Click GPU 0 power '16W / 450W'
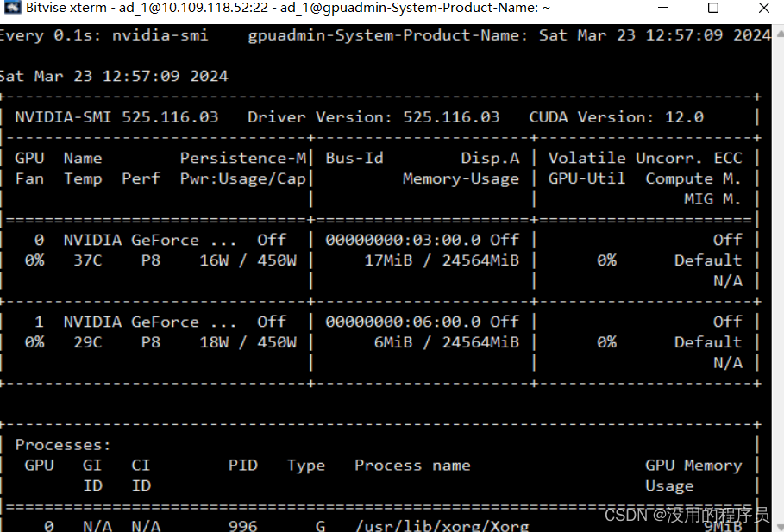 pyautogui.click(x=248, y=260)
